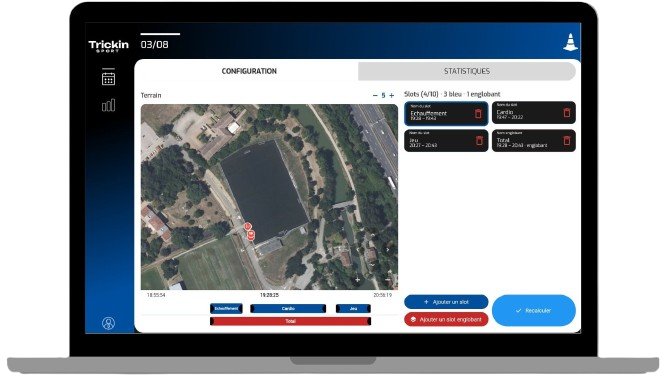Select the Echauffement slot card
Image resolution: width=666 pixels, height=375 pixels.
446,113
